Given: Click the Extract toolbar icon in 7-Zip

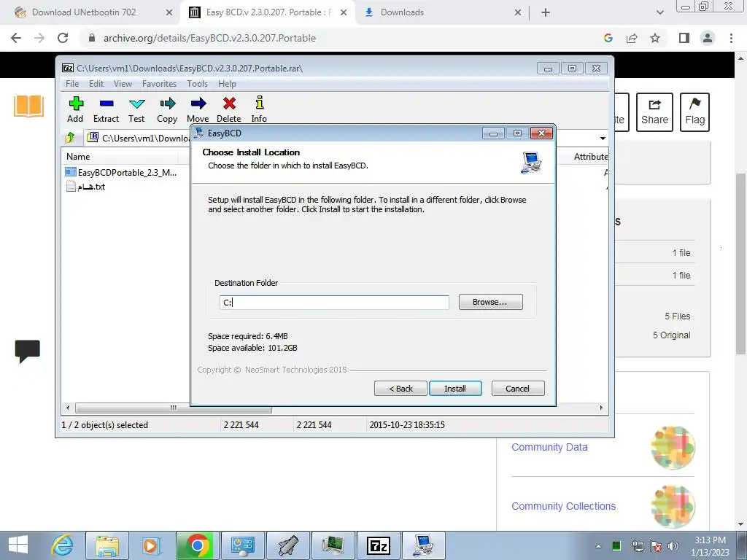Looking at the screenshot, I should click(106, 109).
